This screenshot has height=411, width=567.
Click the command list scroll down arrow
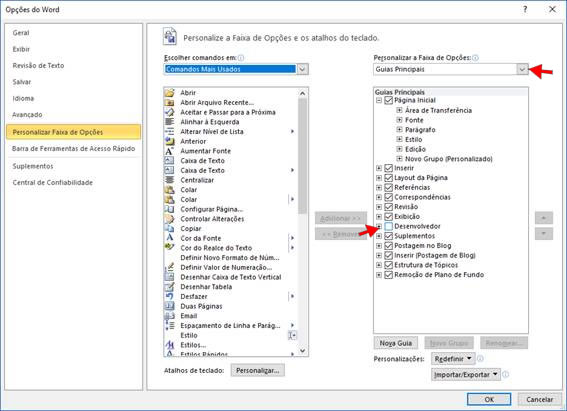click(x=303, y=351)
